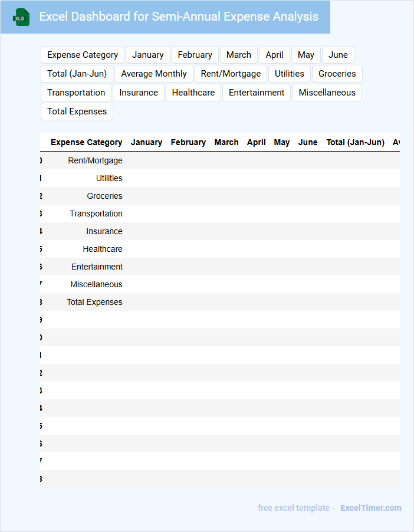Viewport: 414px width, 532px height.
Task: Click the Rent/Mortgage tag
Action: (231, 74)
